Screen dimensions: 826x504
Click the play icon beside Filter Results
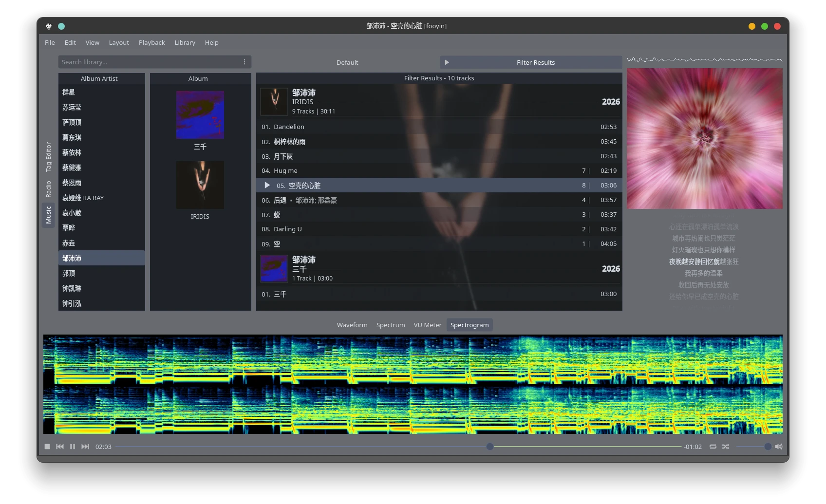click(x=447, y=62)
